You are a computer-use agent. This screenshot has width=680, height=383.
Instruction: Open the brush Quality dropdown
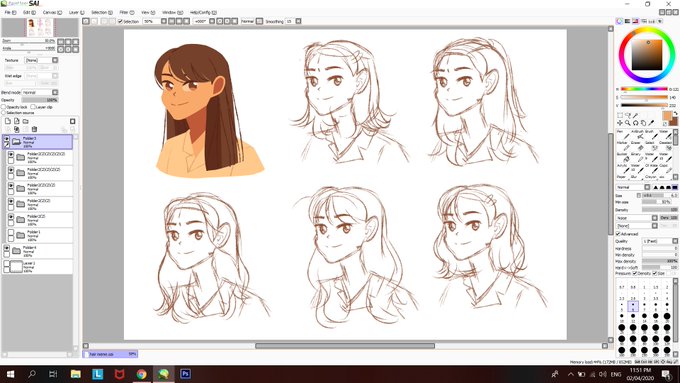(675, 241)
